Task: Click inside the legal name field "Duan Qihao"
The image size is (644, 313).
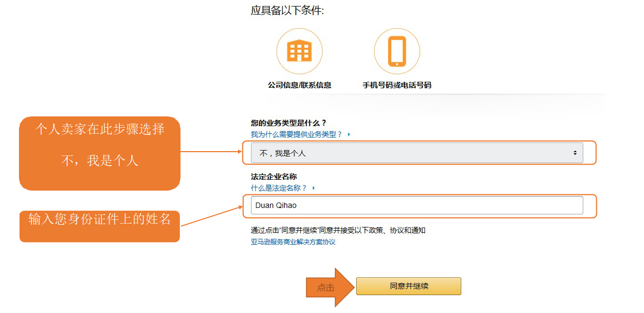Action: click(x=417, y=205)
